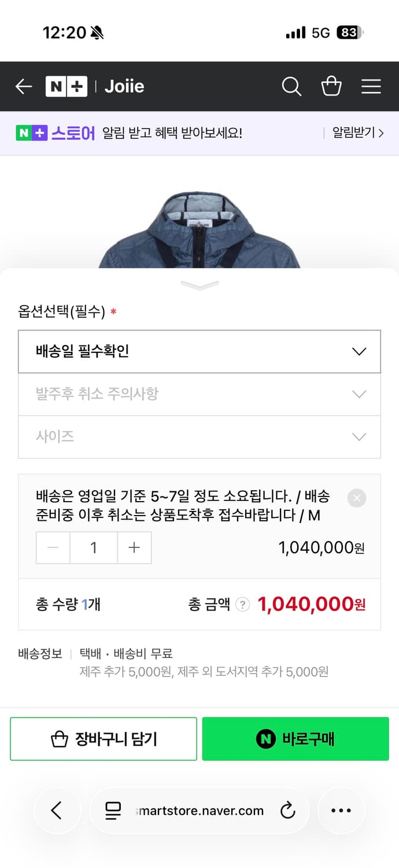The height and width of the screenshot is (868, 399).
Task: Tap the 장바구니 담기 cart button
Action: point(104,739)
